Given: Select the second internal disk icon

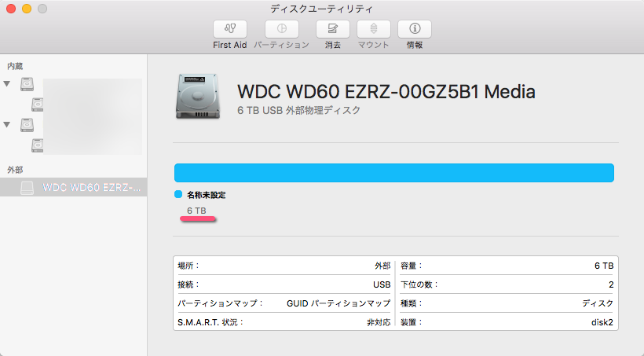Looking at the screenshot, I should (27, 125).
